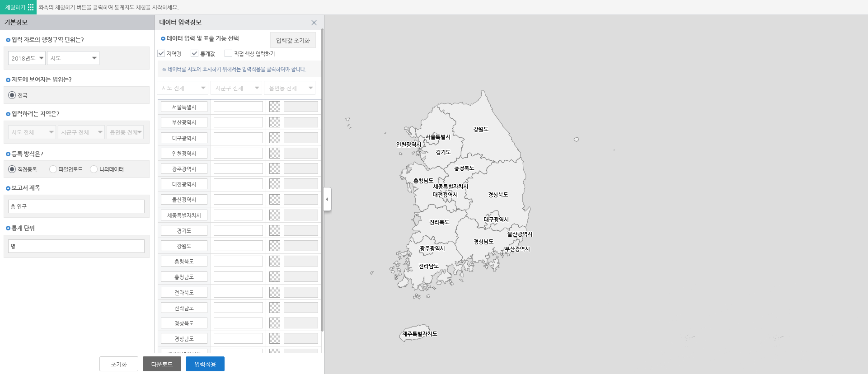Click the 통계 단위 input field
Image resolution: width=868 pixels, height=374 pixels.
coord(76,246)
